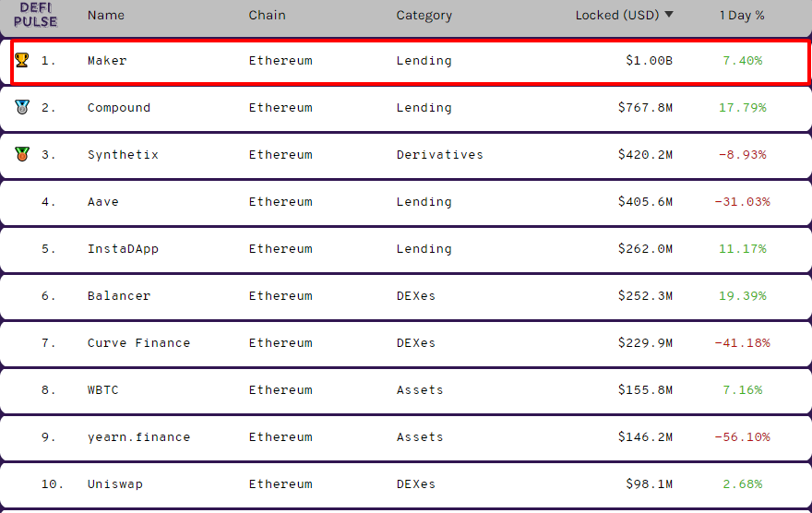Sort by the Name column header
The image size is (812, 513).
tap(105, 15)
